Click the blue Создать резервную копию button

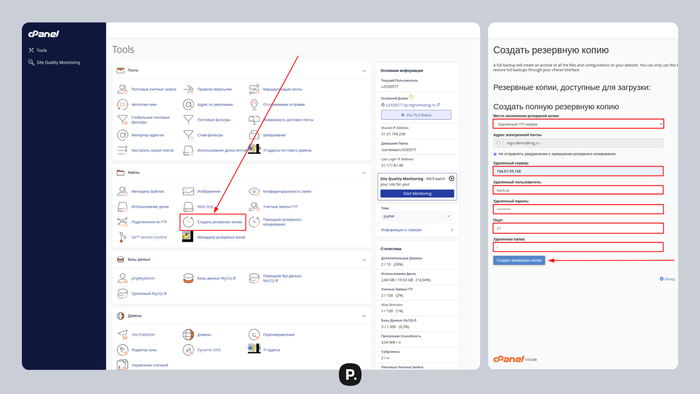click(x=519, y=260)
